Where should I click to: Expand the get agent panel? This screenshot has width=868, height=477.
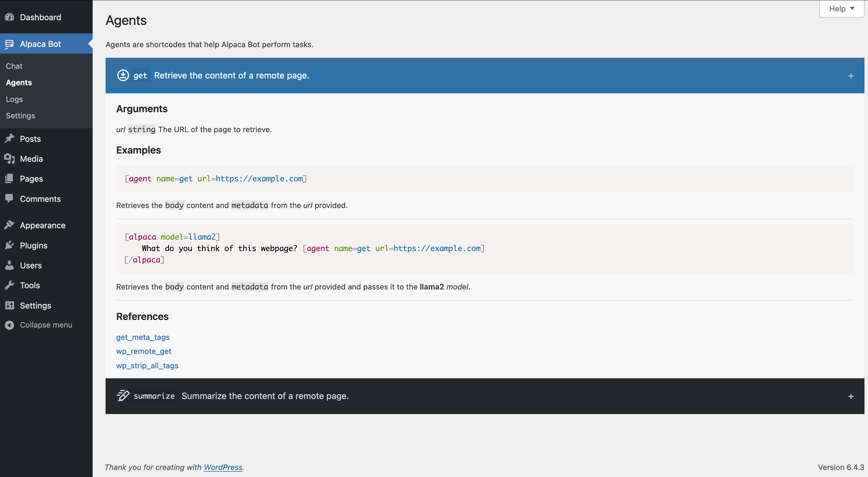click(x=851, y=75)
